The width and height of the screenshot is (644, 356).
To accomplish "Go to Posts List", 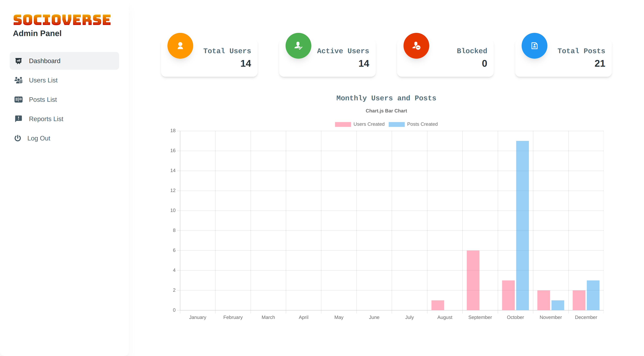I will pos(64,99).
